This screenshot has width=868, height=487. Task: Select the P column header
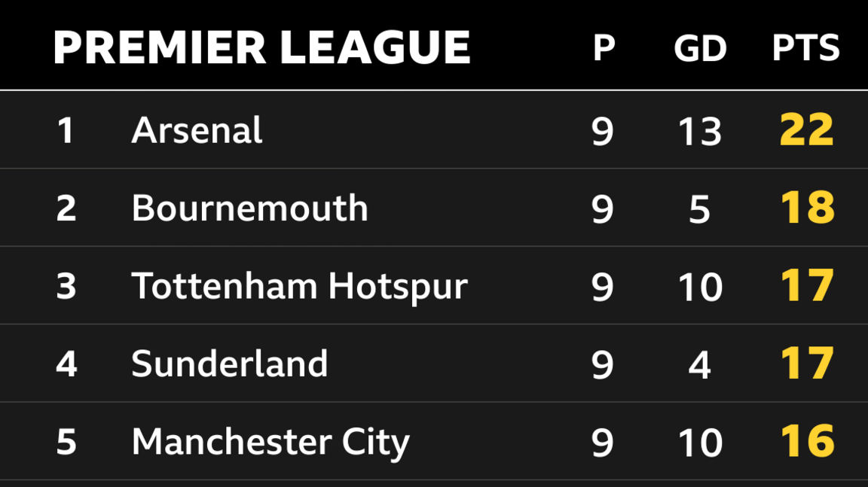[x=603, y=49]
